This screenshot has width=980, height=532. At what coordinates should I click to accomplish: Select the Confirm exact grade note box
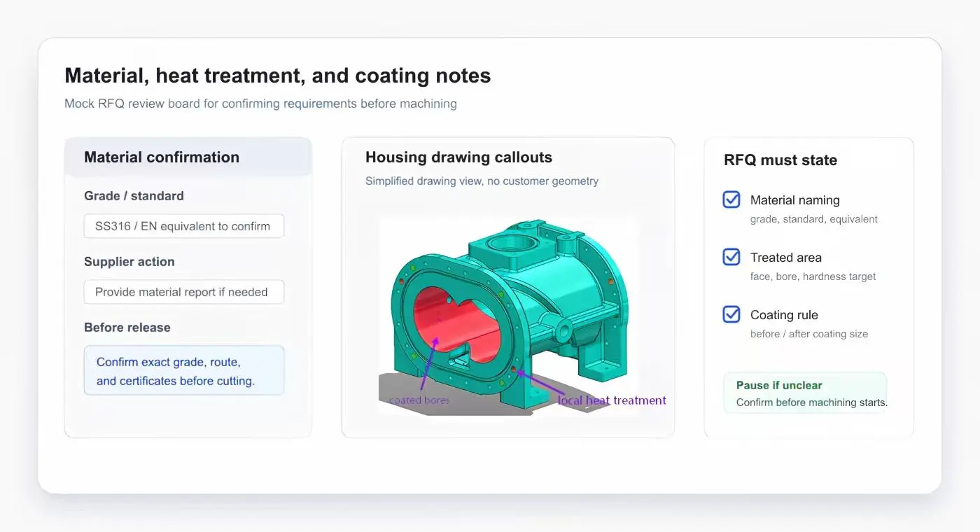[184, 370]
